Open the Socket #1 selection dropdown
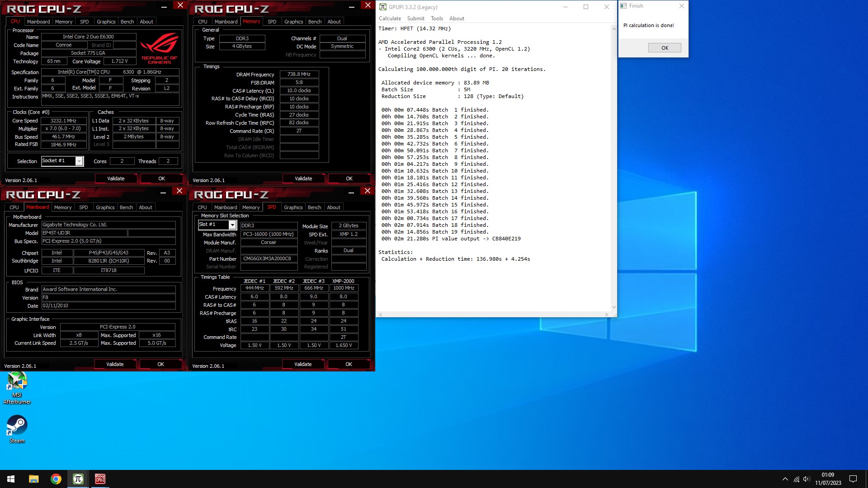This screenshot has width=868, height=488. [x=79, y=161]
